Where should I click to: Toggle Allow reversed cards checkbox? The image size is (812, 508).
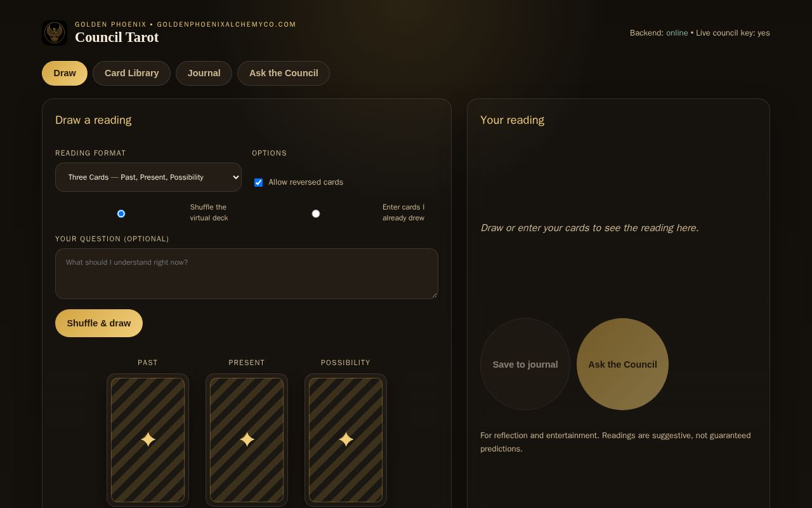tap(258, 182)
